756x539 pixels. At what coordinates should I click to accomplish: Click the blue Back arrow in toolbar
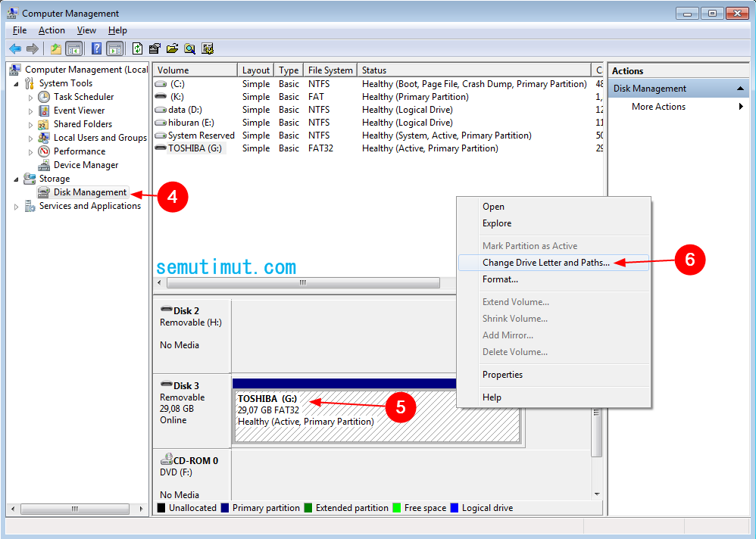15,48
